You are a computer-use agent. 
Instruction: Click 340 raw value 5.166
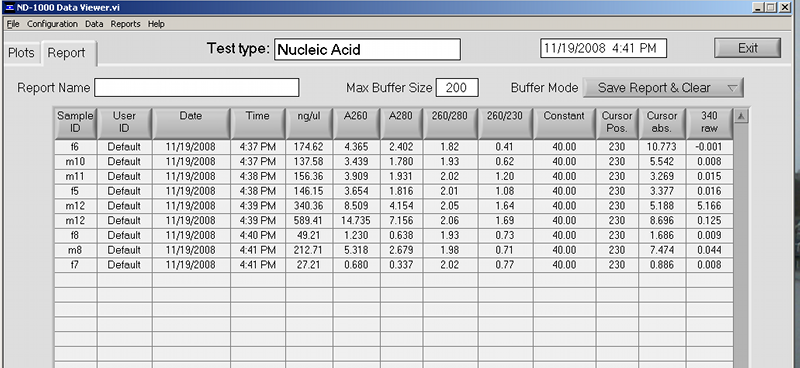(709, 206)
